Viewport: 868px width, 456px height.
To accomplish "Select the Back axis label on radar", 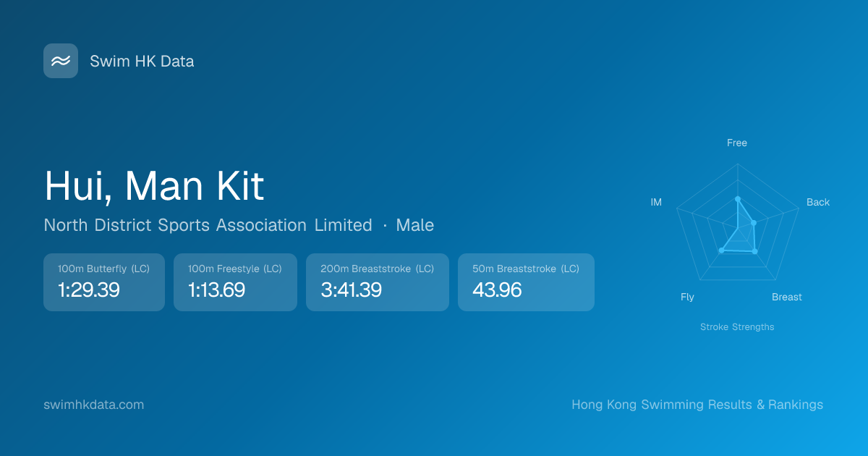I will click(x=818, y=202).
